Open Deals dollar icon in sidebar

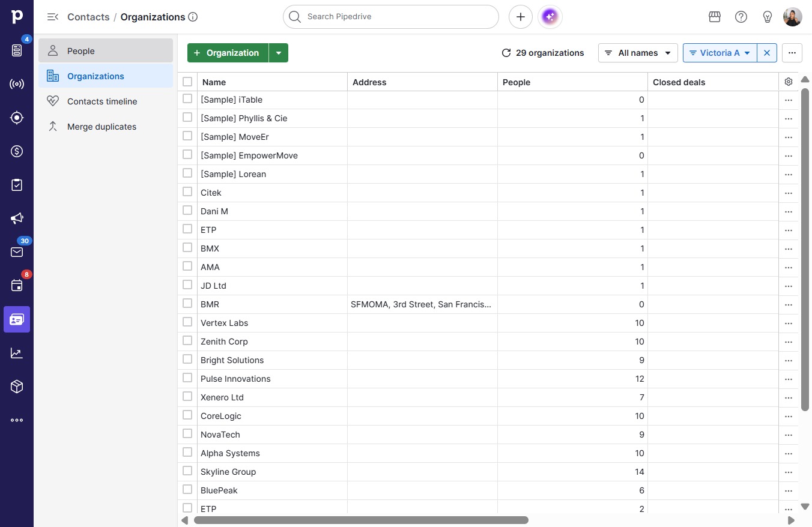point(17,151)
